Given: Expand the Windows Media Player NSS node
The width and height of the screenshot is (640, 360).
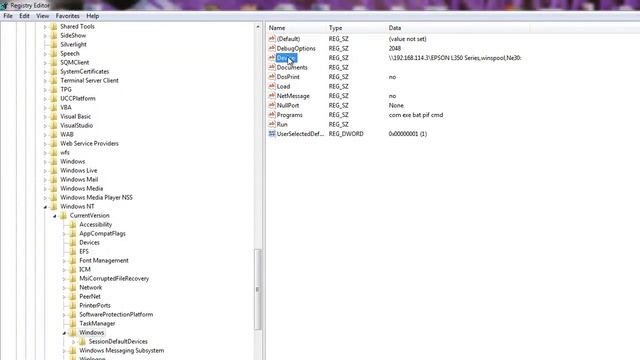Looking at the screenshot, I should (45, 198).
